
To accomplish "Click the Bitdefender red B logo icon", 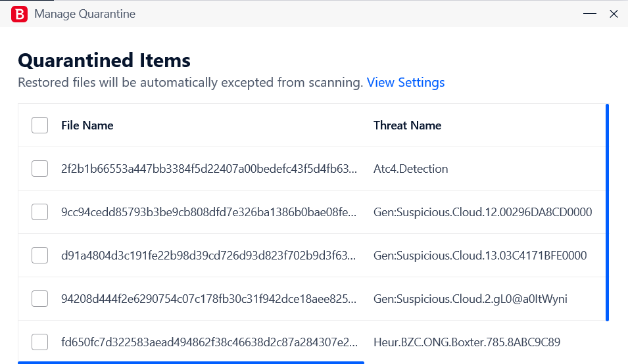I will [19, 14].
